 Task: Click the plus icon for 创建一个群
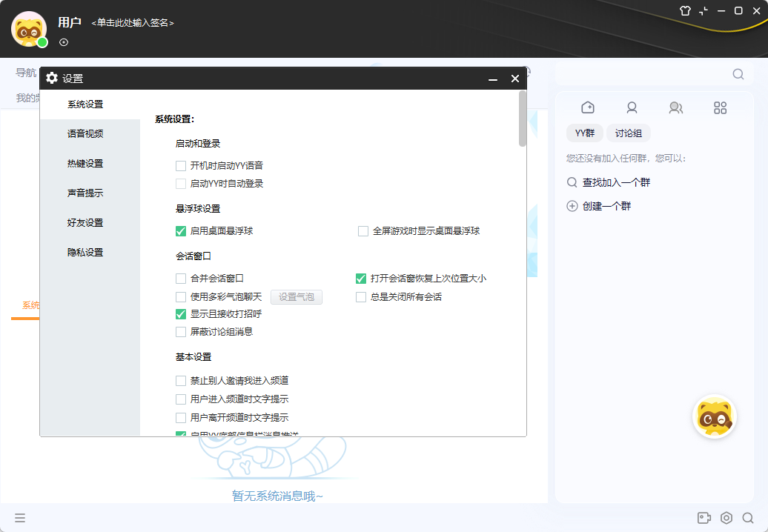click(572, 206)
